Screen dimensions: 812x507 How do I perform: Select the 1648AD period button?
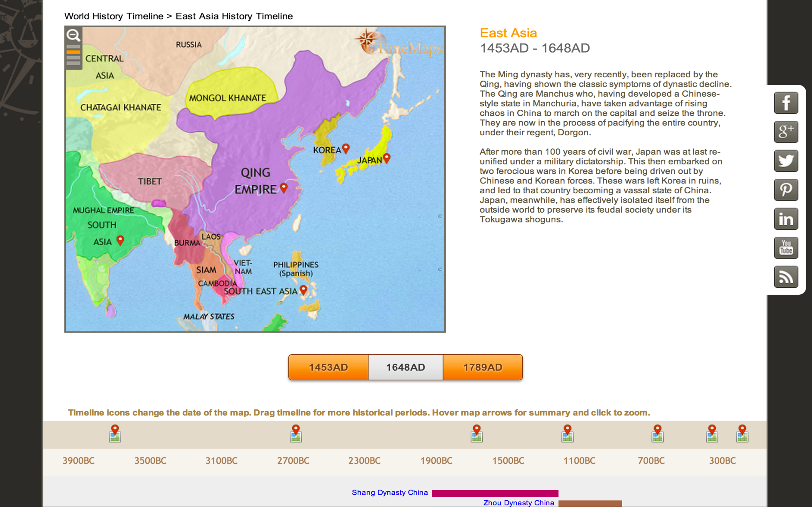pos(405,367)
